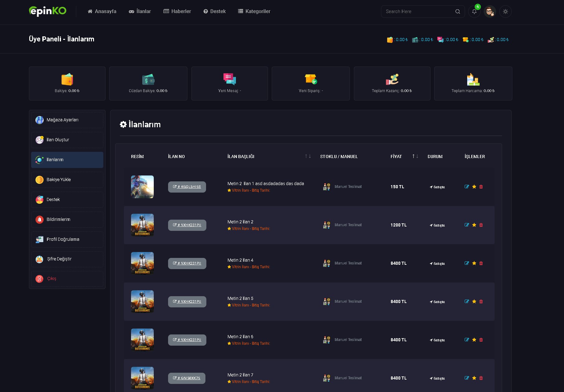This screenshot has height=392, width=564.
Task: Click the trash icon for Metin 2 İlan 7
Action: click(481, 378)
